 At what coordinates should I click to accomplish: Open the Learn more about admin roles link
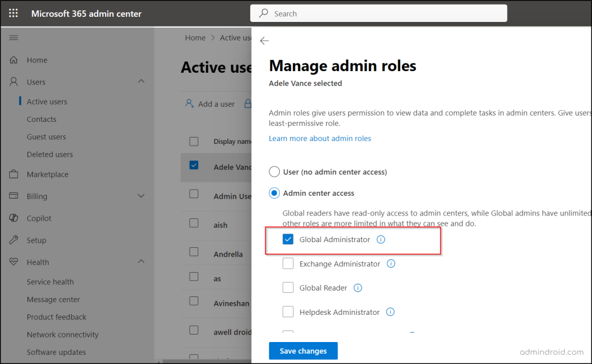320,138
